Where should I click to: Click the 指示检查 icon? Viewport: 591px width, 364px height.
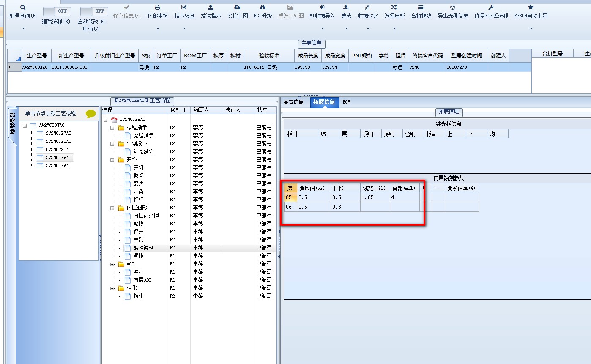pos(184,8)
